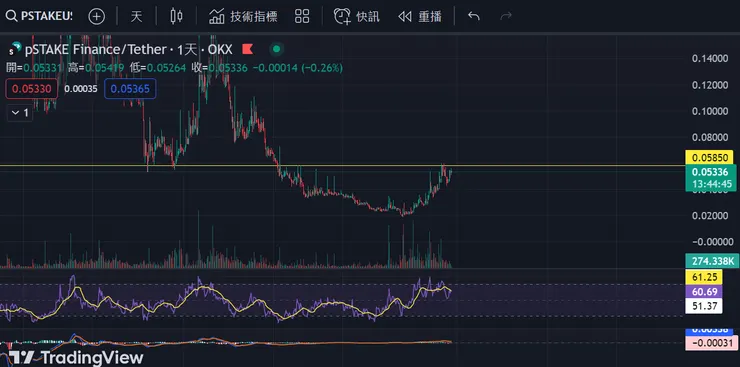Open TradingView logo link
The height and width of the screenshot is (367, 740).
point(76,358)
